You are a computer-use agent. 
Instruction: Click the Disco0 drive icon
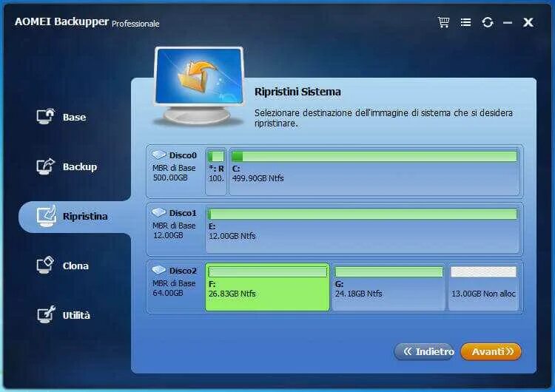(x=159, y=155)
